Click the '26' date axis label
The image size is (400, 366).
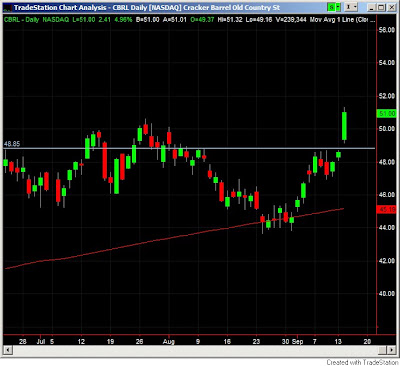[x=139, y=341]
